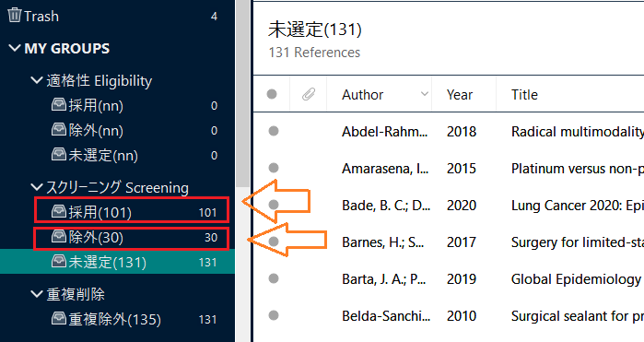Click the 重複除外(135) group tray icon

pyautogui.click(x=59, y=319)
